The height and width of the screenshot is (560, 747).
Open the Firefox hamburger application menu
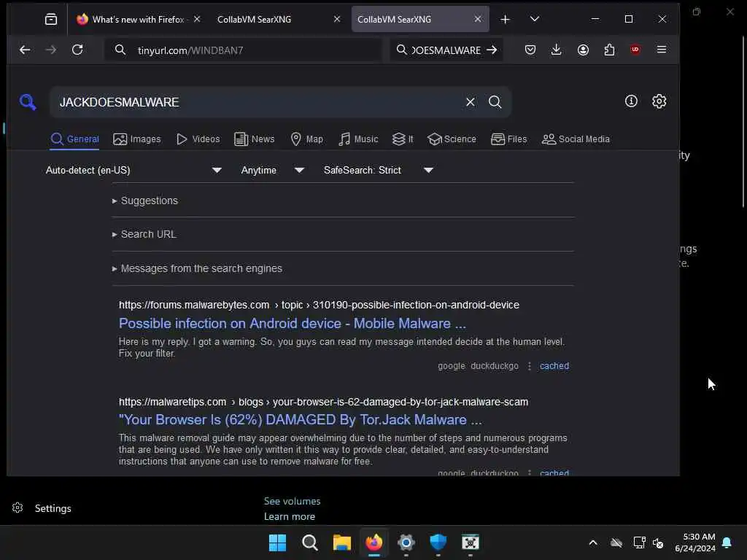(661, 50)
